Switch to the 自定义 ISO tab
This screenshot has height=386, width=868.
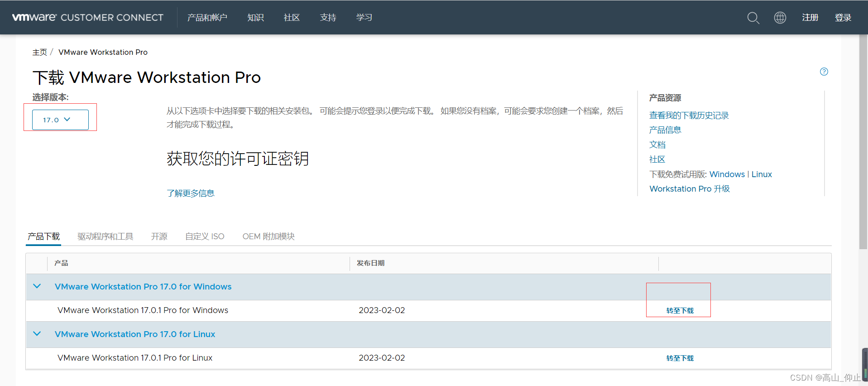[205, 236]
